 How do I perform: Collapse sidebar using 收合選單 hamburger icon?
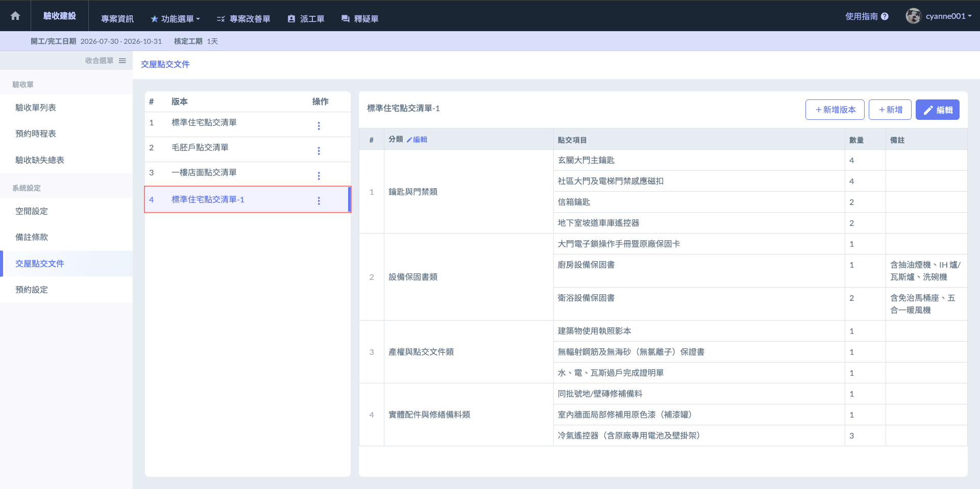[122, 61]
